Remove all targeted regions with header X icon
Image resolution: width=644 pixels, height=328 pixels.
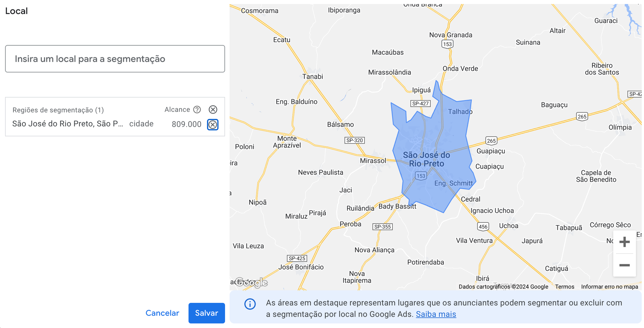click(x=213, y=110)
